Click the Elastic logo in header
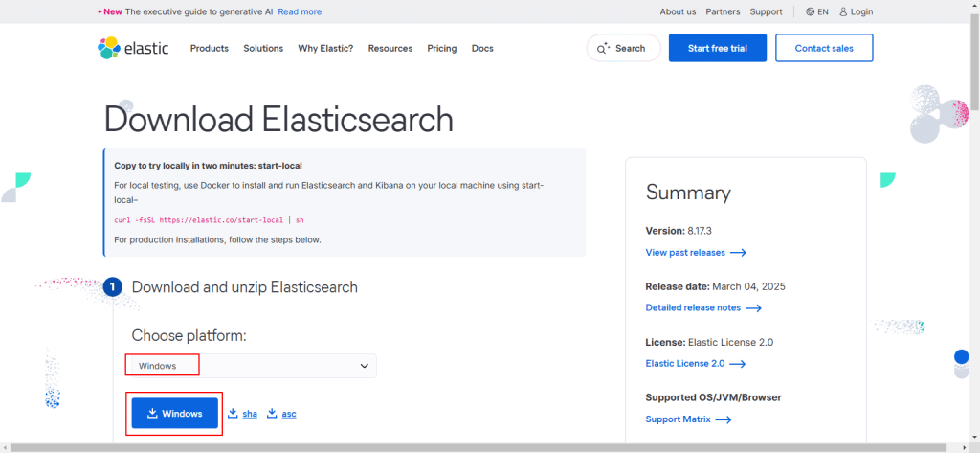 pyautogui.click(x=133, y=48)
